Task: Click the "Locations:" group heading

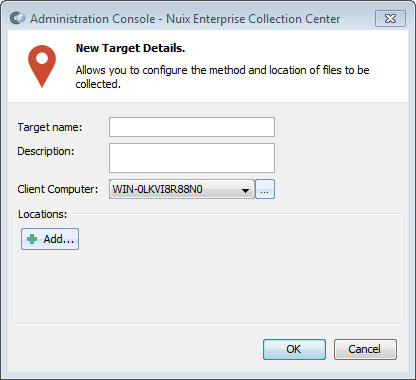Action: 43,214
